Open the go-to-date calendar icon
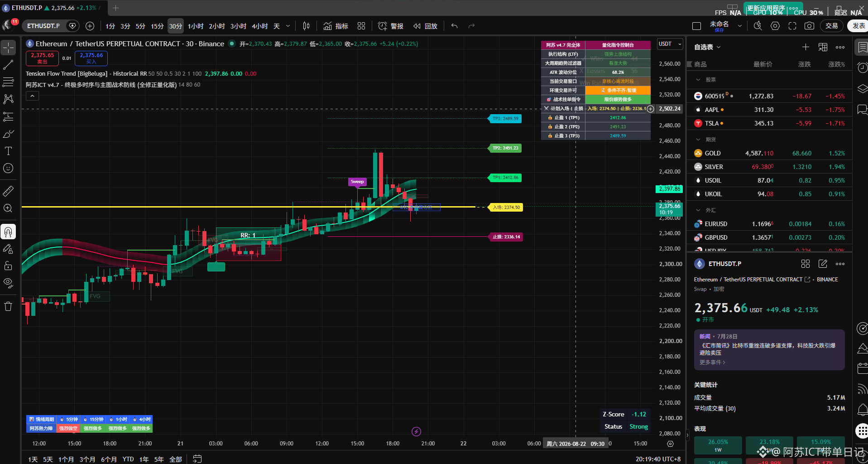This screenshot has height=464, width=868. 197,459
